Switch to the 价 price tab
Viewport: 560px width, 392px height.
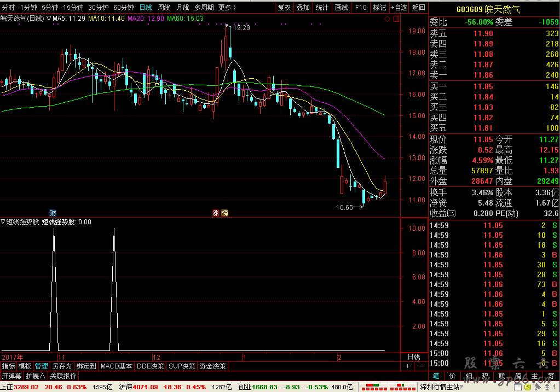coord(453,376)
